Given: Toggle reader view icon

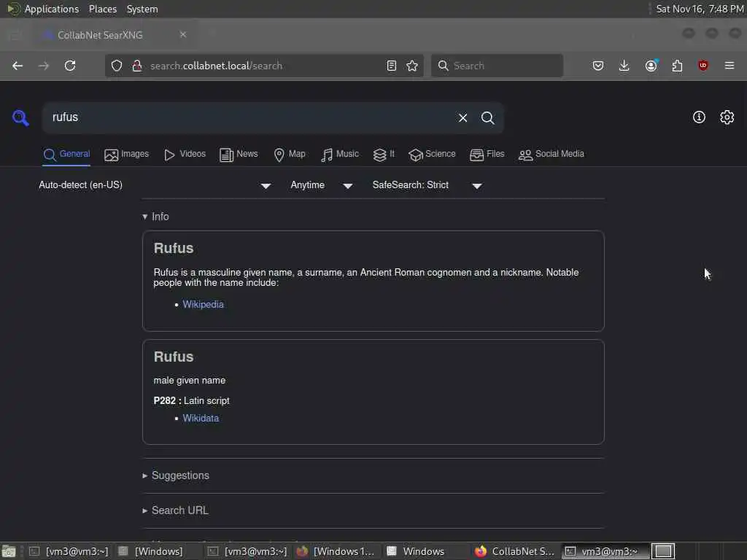Looking at the screenshot, I should pyautogui.click(x=392, y=66).
